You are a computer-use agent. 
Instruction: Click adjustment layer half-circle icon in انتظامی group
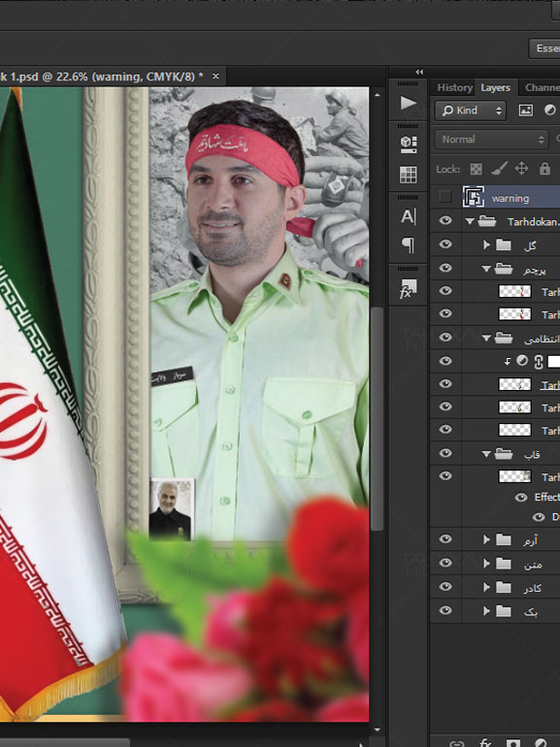(x=522, y=361)
